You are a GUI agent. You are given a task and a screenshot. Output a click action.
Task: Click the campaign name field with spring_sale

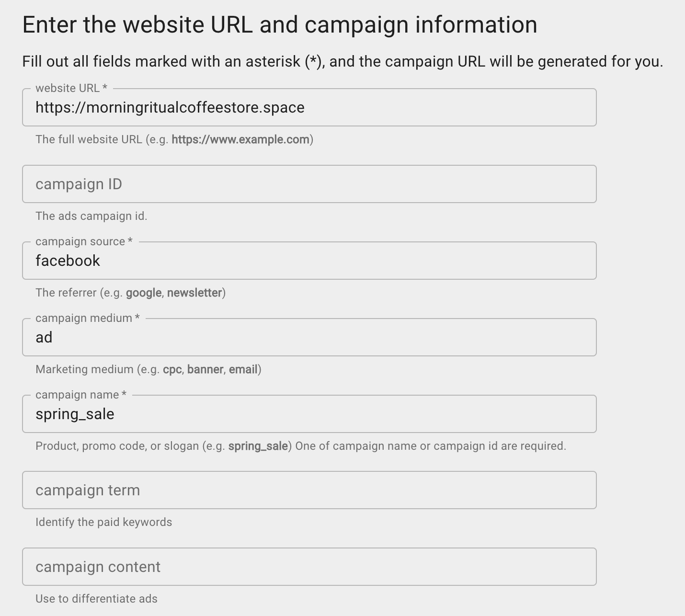tap(309, 414)
